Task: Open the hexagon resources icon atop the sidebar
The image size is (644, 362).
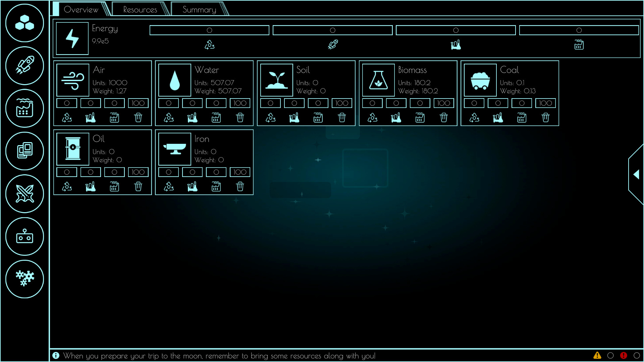Action: click(24, 23)
